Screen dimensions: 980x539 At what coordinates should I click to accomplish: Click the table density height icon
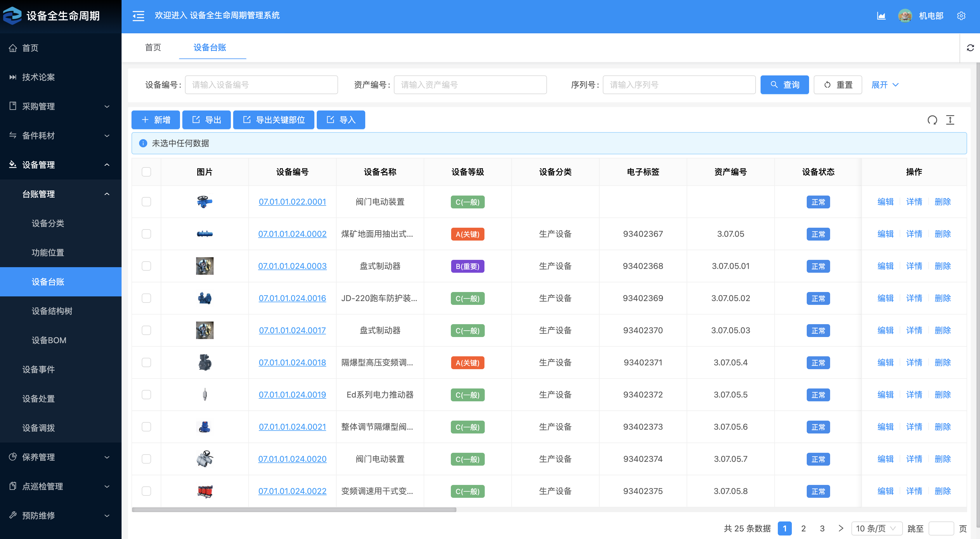pyautogui.click(x=950, y=120)
